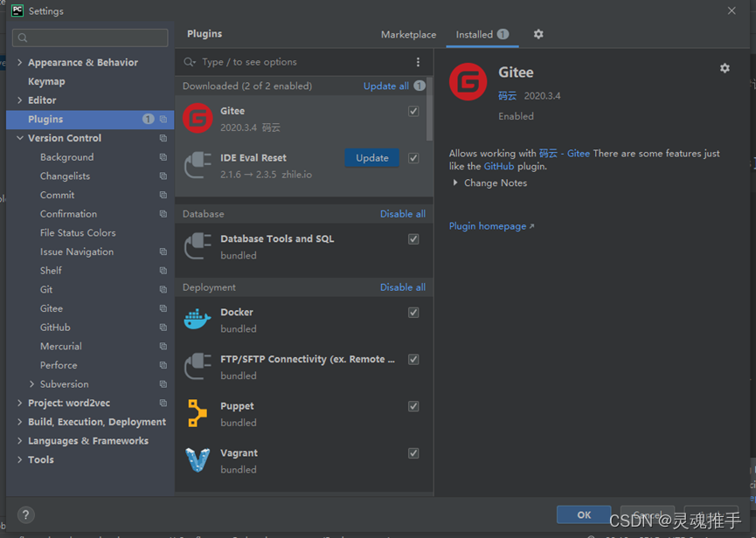Image resolution: width=756 pixels, height=538 pixels.
Task: Click the GitHub link in description
Action: tap(498, 166)
